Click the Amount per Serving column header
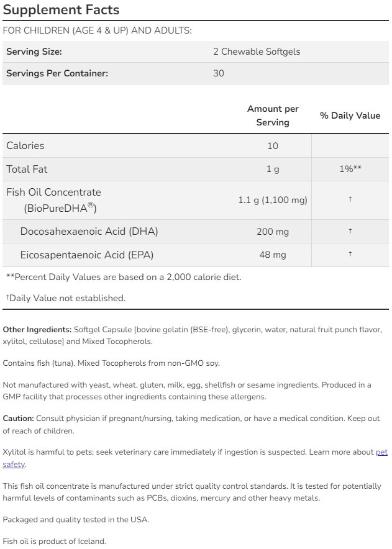Image resolution: width=392 pixels, height=549 pixels. point(273,116)
